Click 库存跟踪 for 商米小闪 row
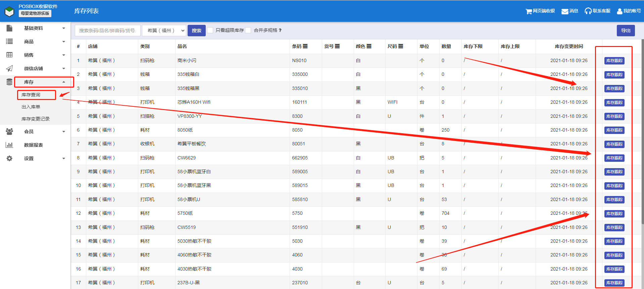The width and height of the screenshot is (644, 289). click(x=614, y=61)
